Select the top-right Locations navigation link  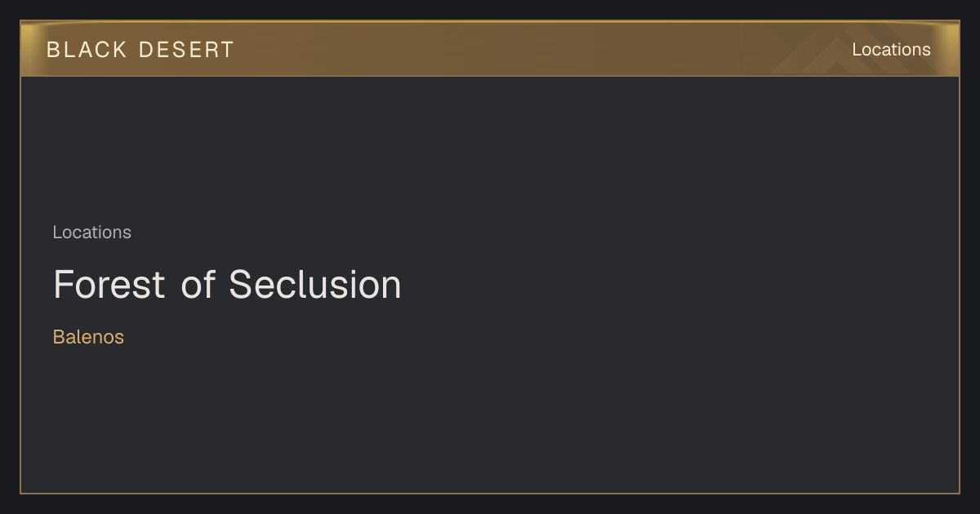pos(891,50)
